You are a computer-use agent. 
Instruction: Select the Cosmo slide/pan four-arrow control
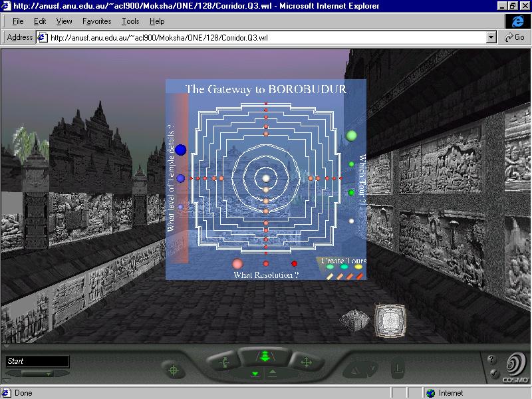[x=305, y=362]
